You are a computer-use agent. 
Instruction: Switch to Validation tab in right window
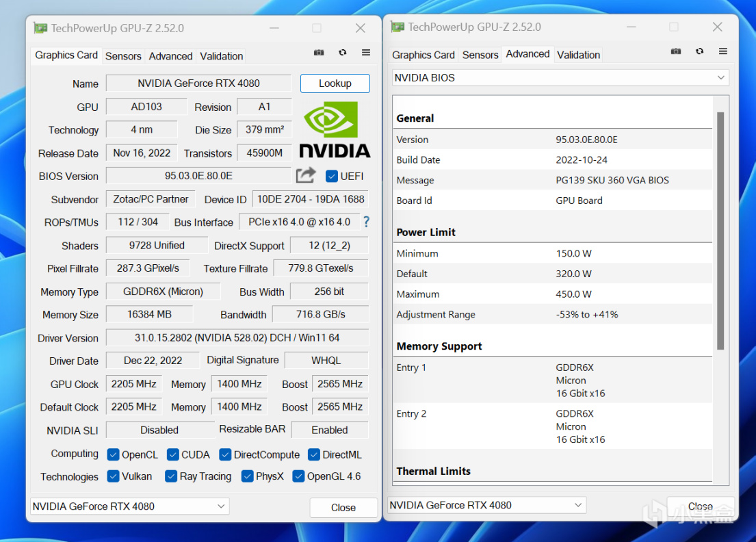579,55
